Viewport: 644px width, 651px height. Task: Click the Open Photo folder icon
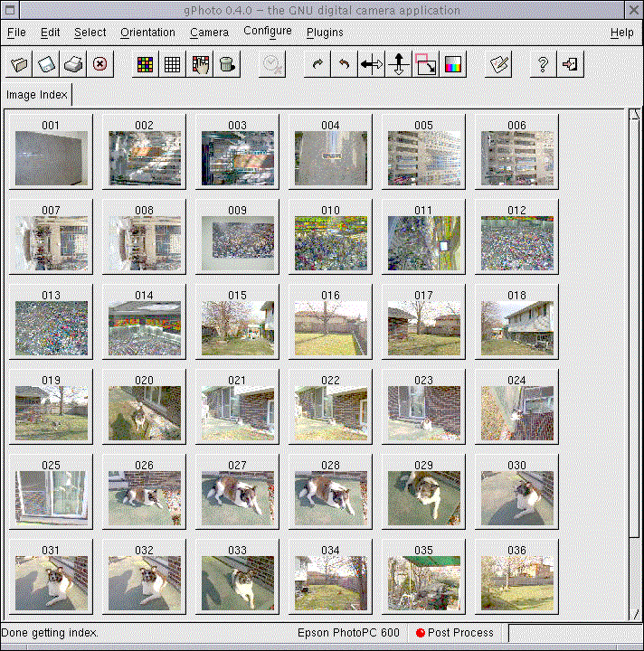pyautogui.click(x=19, y=64)
